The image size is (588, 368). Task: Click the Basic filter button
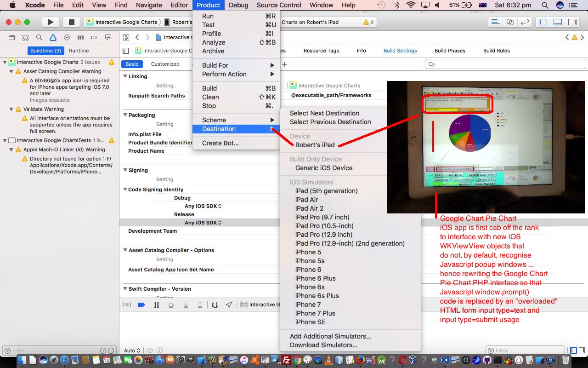132,64
